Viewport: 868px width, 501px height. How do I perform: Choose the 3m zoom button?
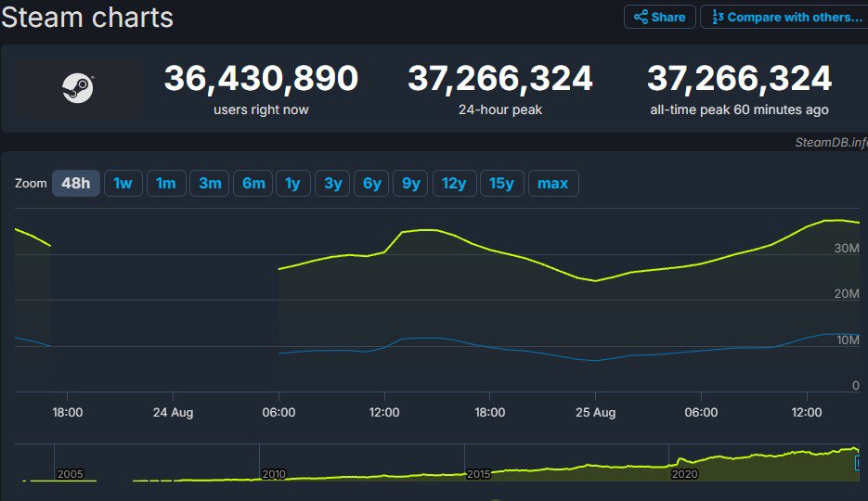pyautogui.click(x=210, y=183)
